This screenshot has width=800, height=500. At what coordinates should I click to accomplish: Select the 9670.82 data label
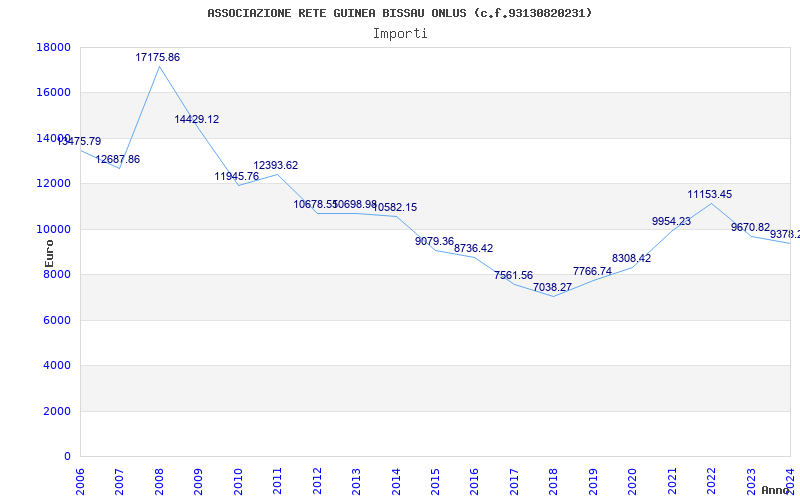coord(751,228)
